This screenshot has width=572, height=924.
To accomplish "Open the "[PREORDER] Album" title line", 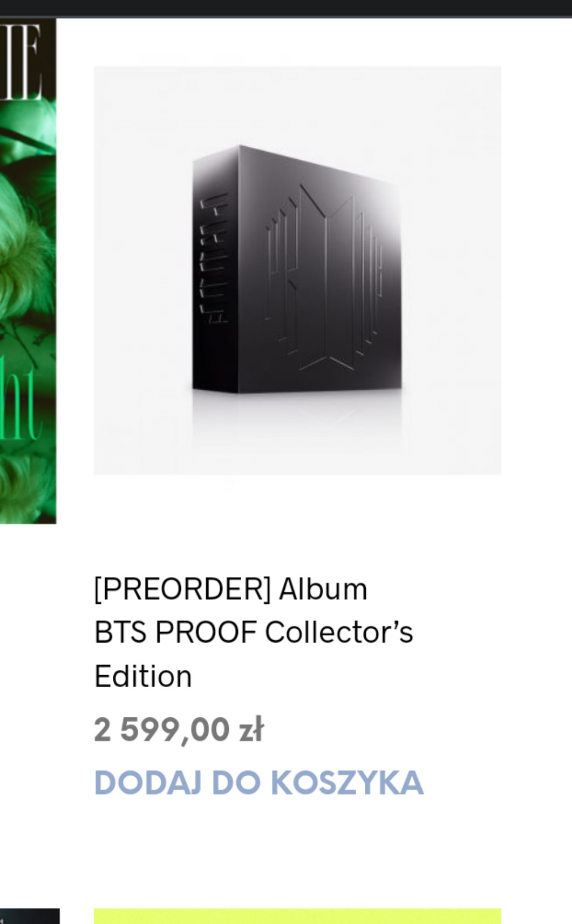I will pyautogui.click(x=230, y=589).
